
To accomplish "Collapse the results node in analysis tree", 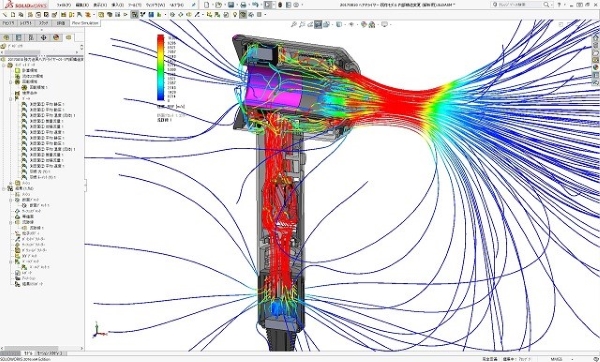I will coord(4,189).
